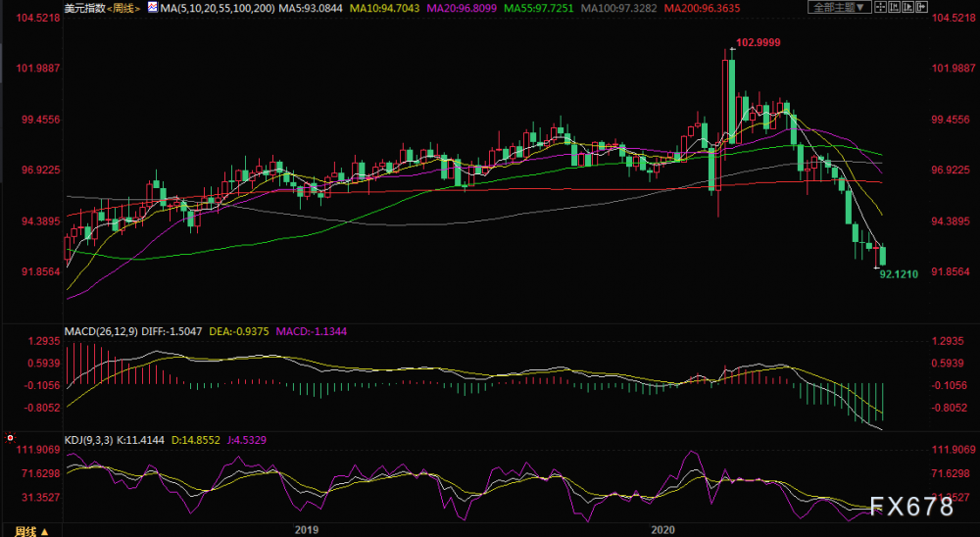
Task: Click the D:14.8552 readout
Action: pos(195,440)
